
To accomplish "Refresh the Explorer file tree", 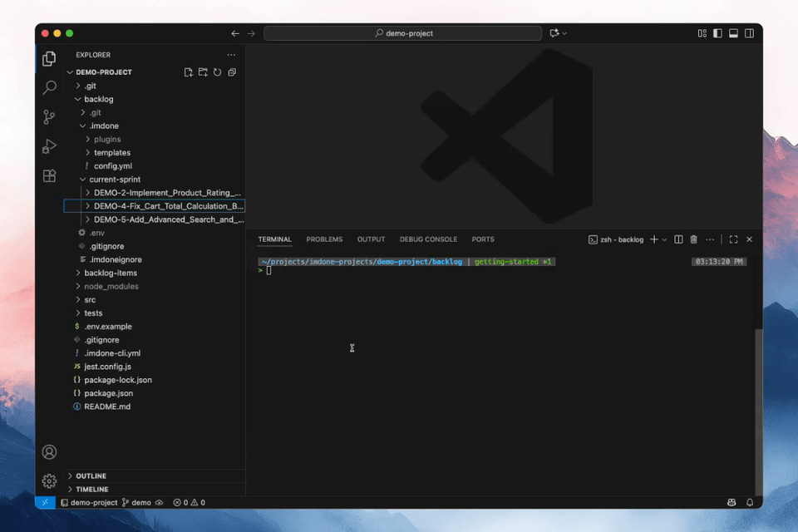I will 217,72.
